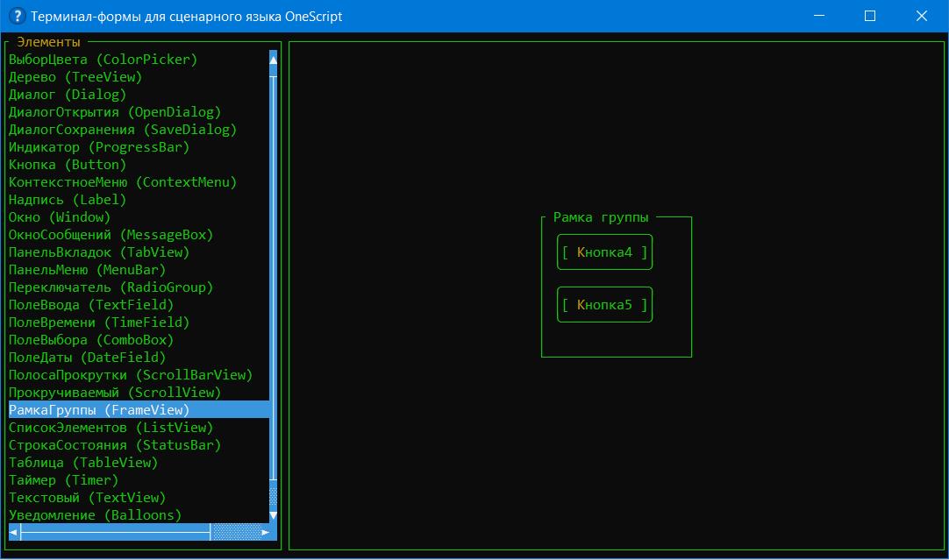Viewport: 949px width, 560px height.
Task: Click the horizontal scrollbar right arrow
Action: (x=265, y=532)
